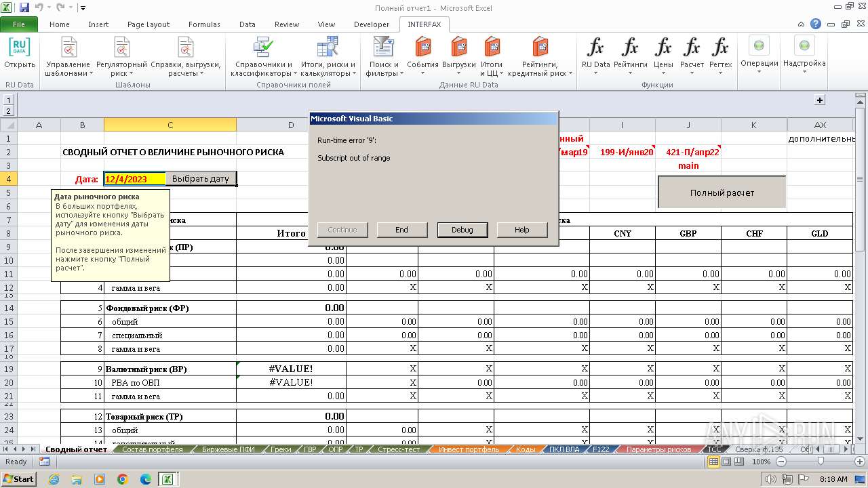Viewport: 868px width, 488px height.
Task: Select the yellow date cell 12/4/2023
Action: point(135,179)
